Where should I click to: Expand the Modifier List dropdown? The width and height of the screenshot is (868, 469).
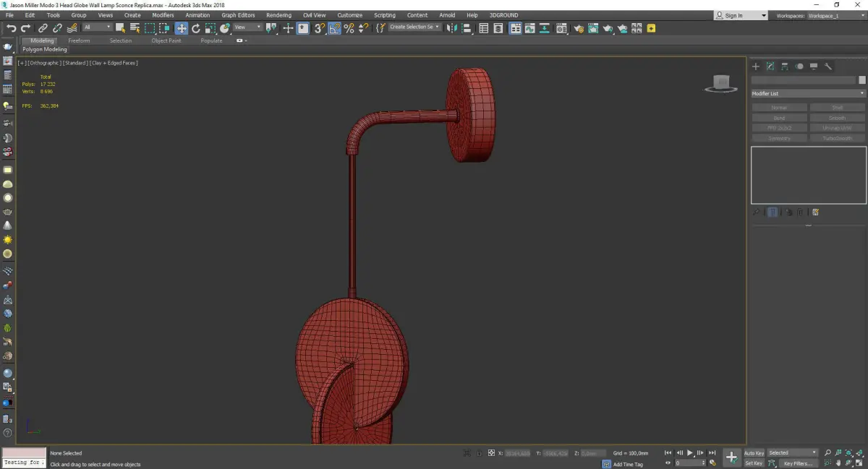point(808,93)
